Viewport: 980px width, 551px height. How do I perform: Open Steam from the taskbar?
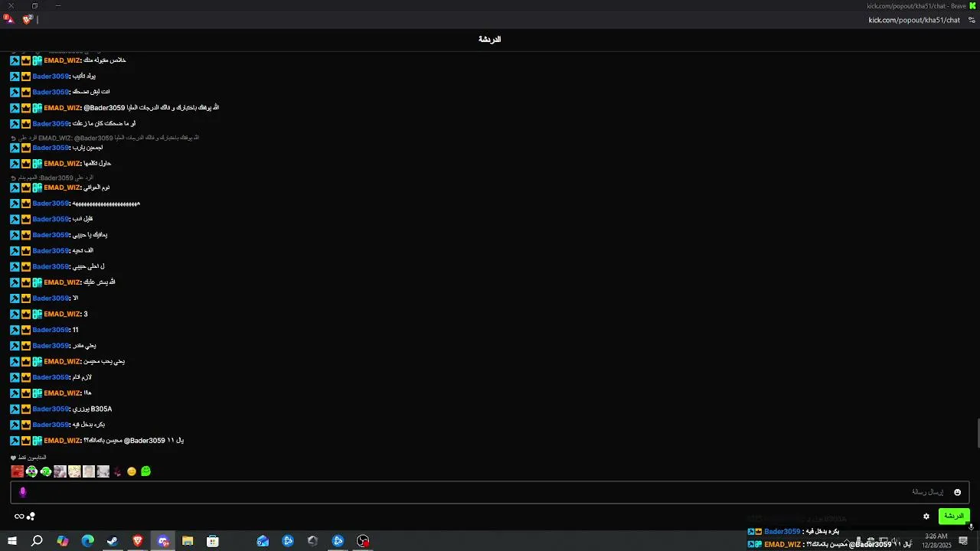point(113,541)
